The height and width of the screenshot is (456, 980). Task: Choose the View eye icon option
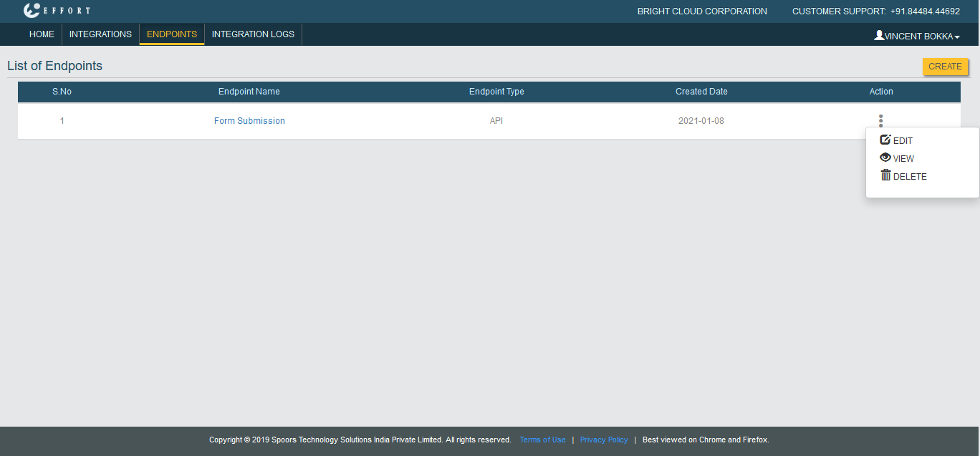tap(885, 158)
